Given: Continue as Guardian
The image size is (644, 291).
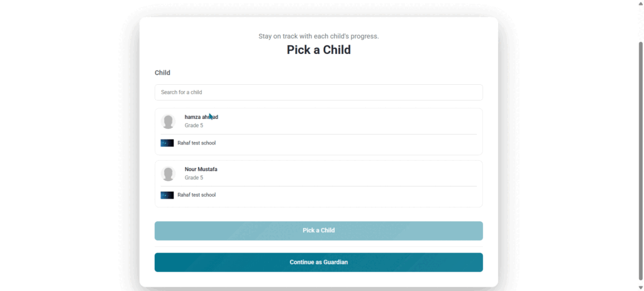Looking at the screenshot, I should pyautogui.click(x=319, y=262).
